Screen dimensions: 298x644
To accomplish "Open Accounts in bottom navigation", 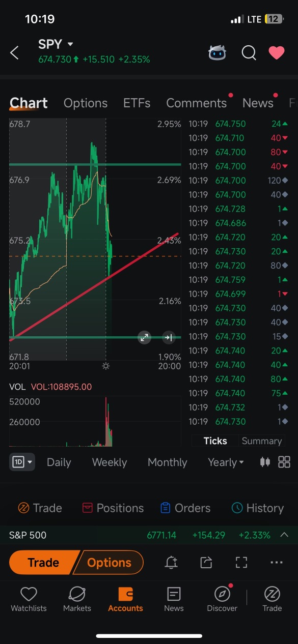I will click(x=125, y=599).
